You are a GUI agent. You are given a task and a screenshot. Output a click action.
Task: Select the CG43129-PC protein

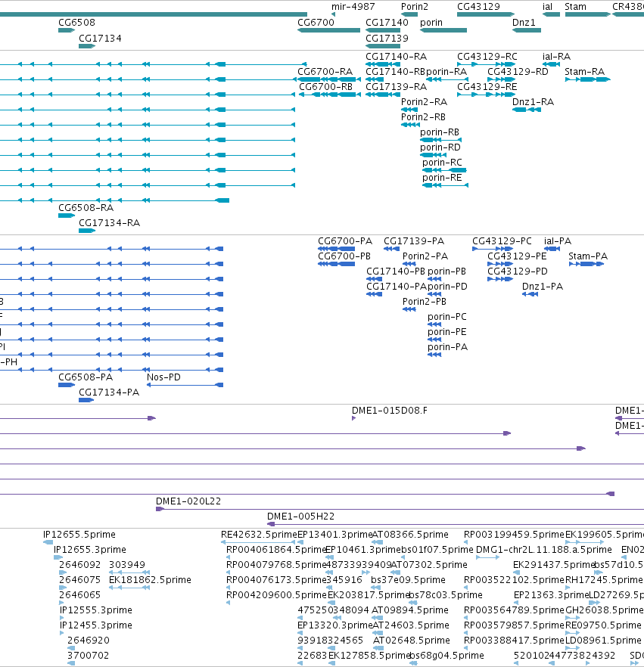[x=493, y=249]
